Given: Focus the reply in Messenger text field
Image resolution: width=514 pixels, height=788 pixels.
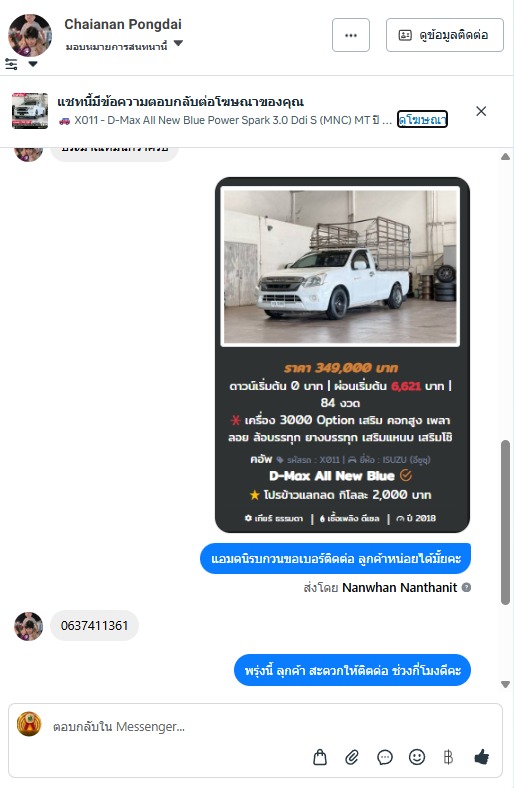Looking at the screenshot, I should [255, 726].
